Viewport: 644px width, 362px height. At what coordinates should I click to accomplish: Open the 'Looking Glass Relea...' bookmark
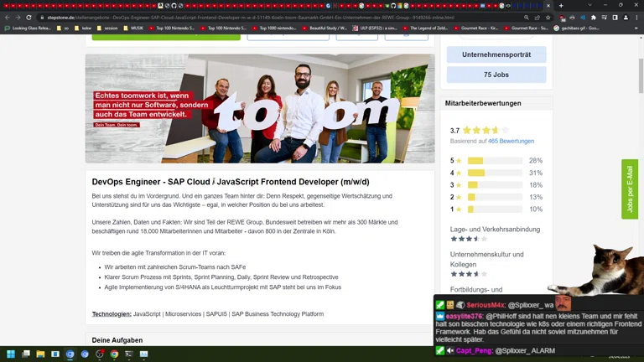point(29,28)
